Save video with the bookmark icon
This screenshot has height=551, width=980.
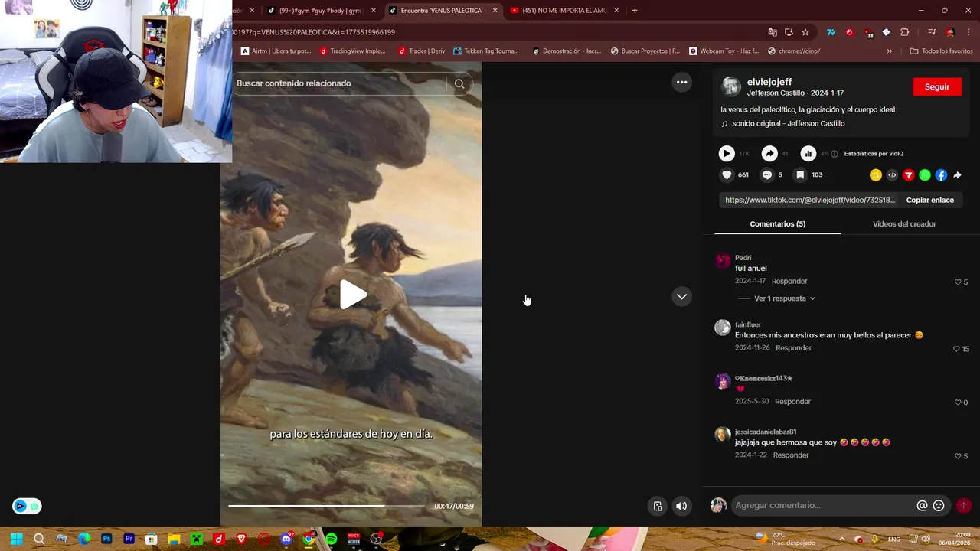click(x=800, y=175)
